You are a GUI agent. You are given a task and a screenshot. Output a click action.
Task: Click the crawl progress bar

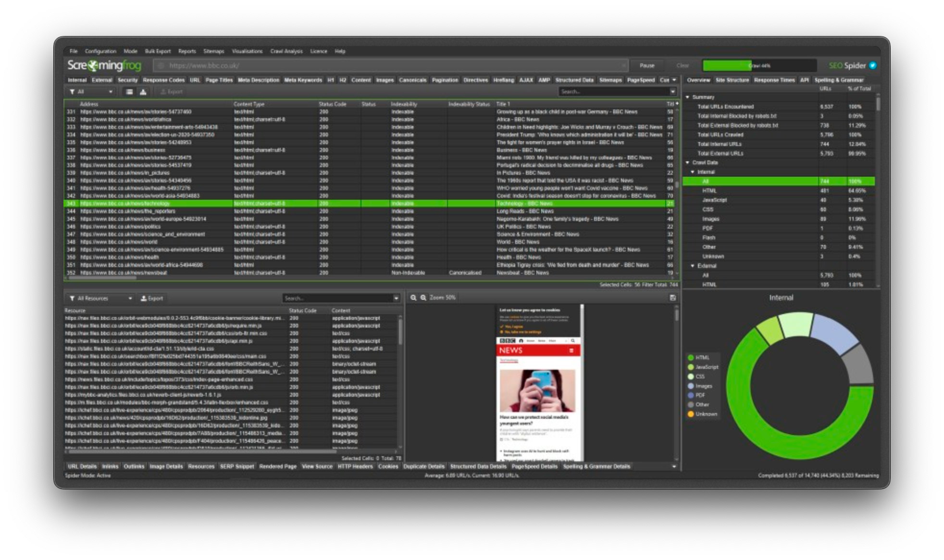759,65
